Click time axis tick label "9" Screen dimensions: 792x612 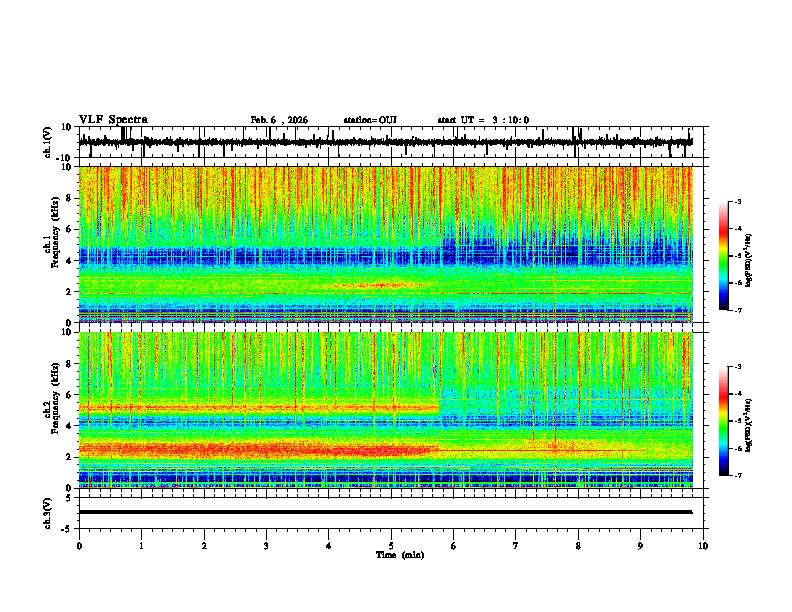pos(640,546)
